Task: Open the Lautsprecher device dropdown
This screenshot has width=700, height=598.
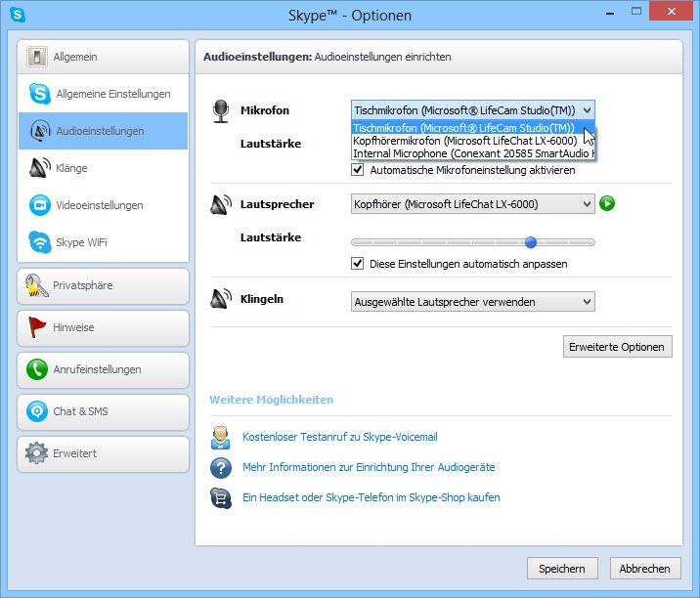Action: point(472,204)
